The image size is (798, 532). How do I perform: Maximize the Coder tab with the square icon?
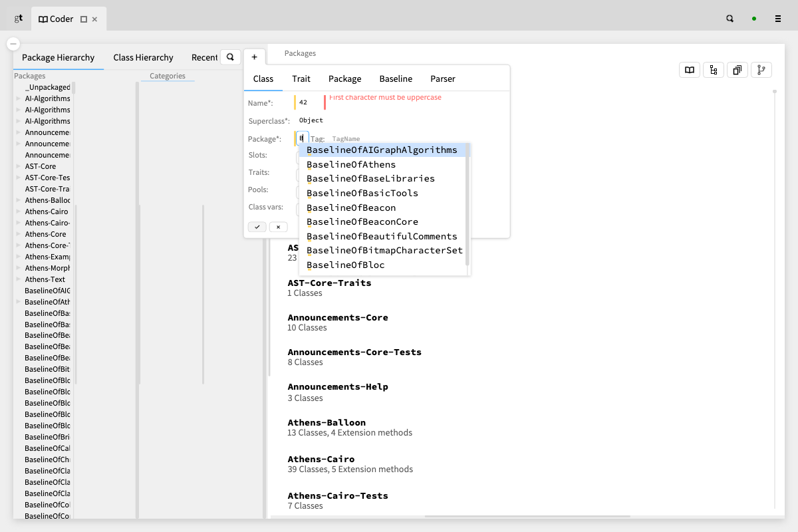tap(84, 19)
